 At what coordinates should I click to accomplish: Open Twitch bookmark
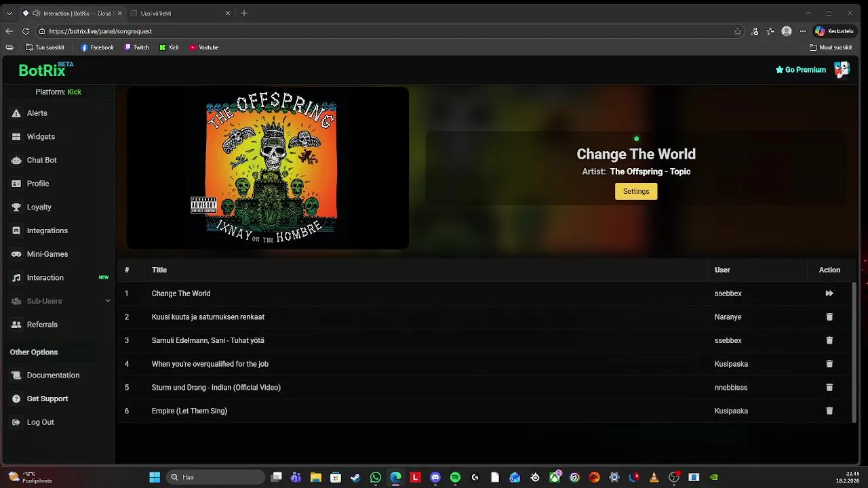coord(136,47)
